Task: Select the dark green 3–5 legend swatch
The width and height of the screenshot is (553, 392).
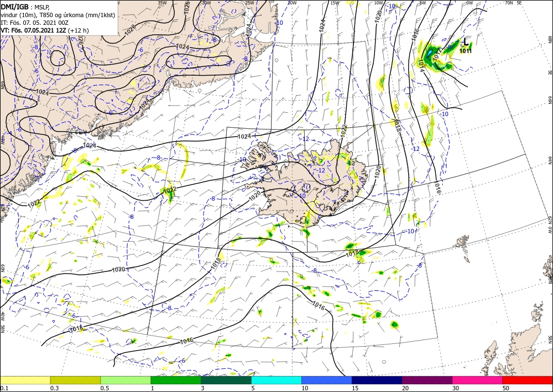Action: [x=226, y=380]
